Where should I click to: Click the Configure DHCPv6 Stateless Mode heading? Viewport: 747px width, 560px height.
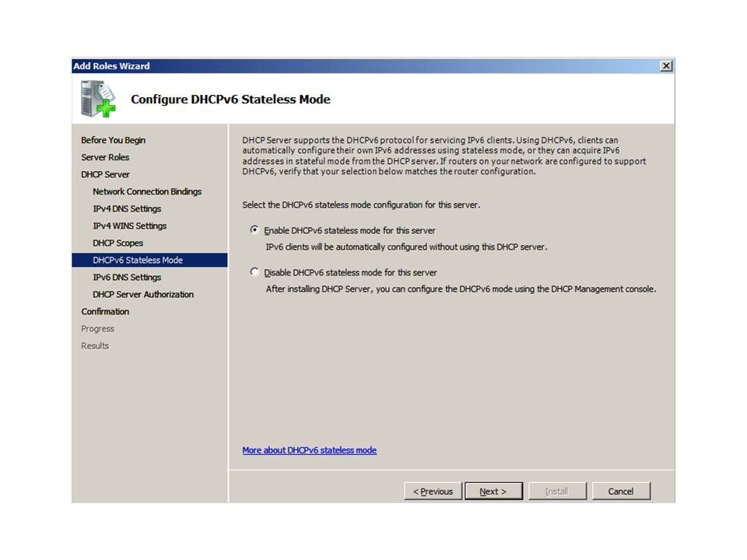230,99
